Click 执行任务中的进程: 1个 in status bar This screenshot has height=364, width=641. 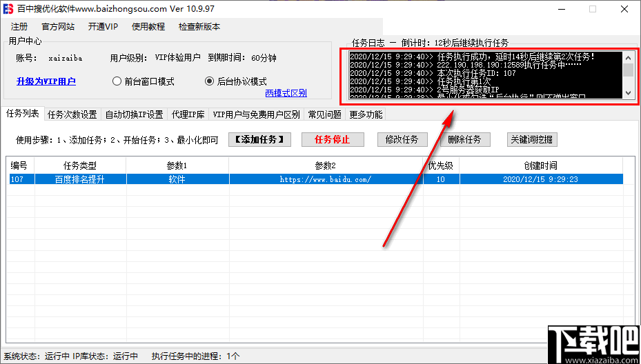tap(196, 356)
